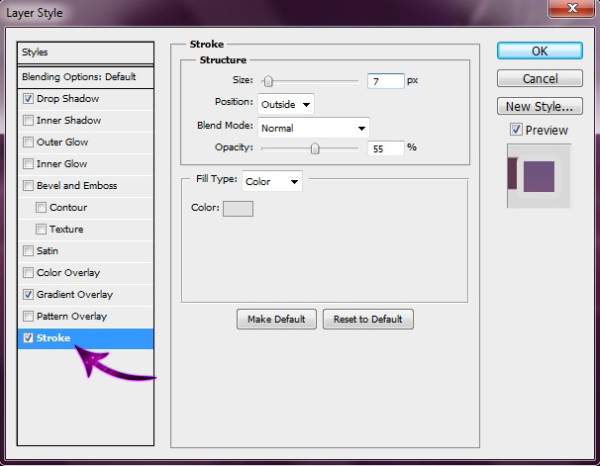Disable the Preview checkbox
The image size is (600, 466).
pos(515,130)
